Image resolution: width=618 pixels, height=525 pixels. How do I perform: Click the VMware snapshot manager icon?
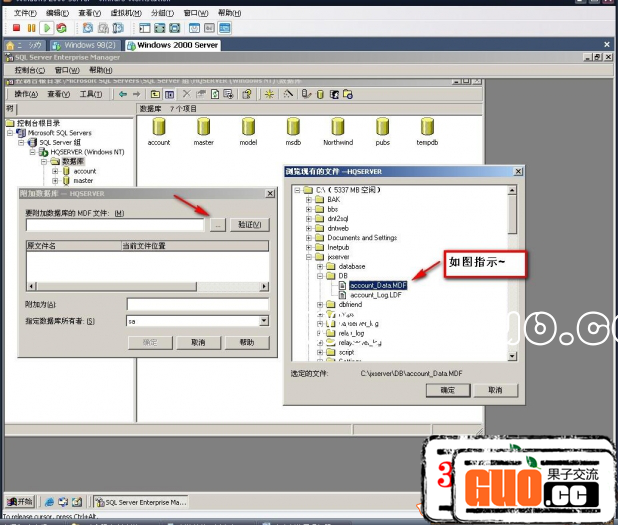(x=118, y=28)
